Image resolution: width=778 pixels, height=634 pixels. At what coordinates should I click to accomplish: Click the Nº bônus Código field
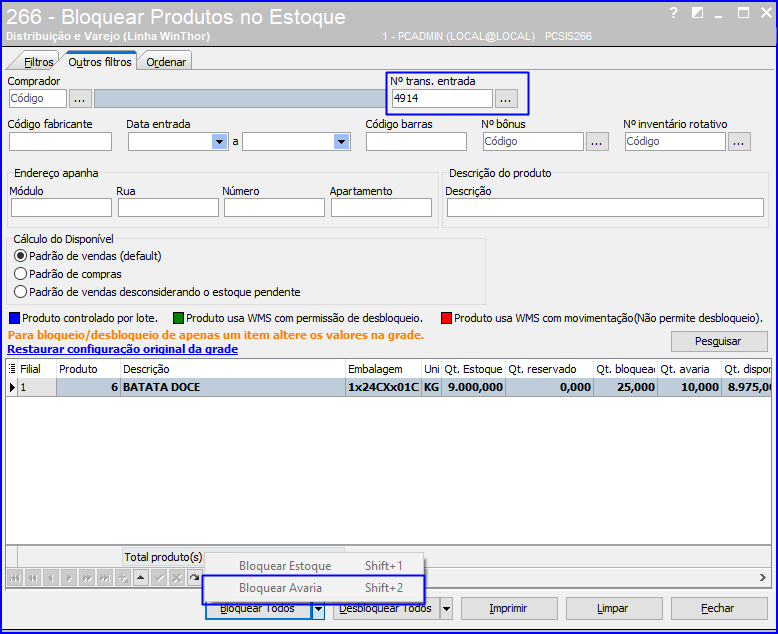(x=533, y=142)
